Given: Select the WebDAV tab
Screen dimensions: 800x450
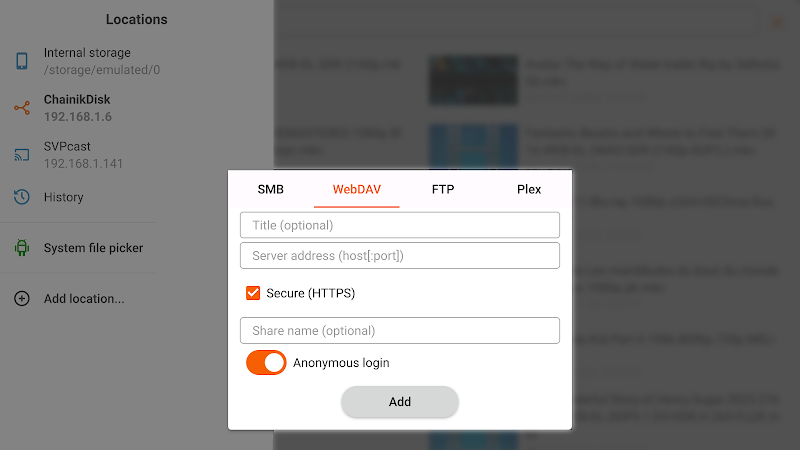Looking at the screenshot, I should (357, 189).
